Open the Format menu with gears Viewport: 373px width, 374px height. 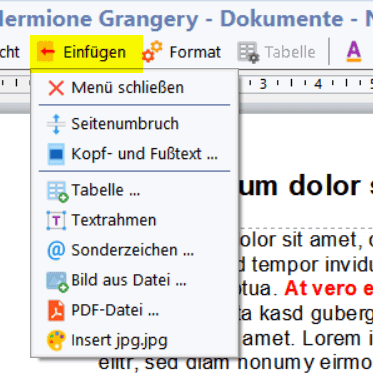[182, 52]
